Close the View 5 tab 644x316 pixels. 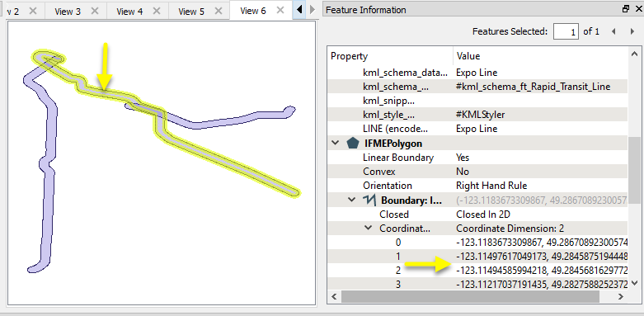[x=218, y=11]
